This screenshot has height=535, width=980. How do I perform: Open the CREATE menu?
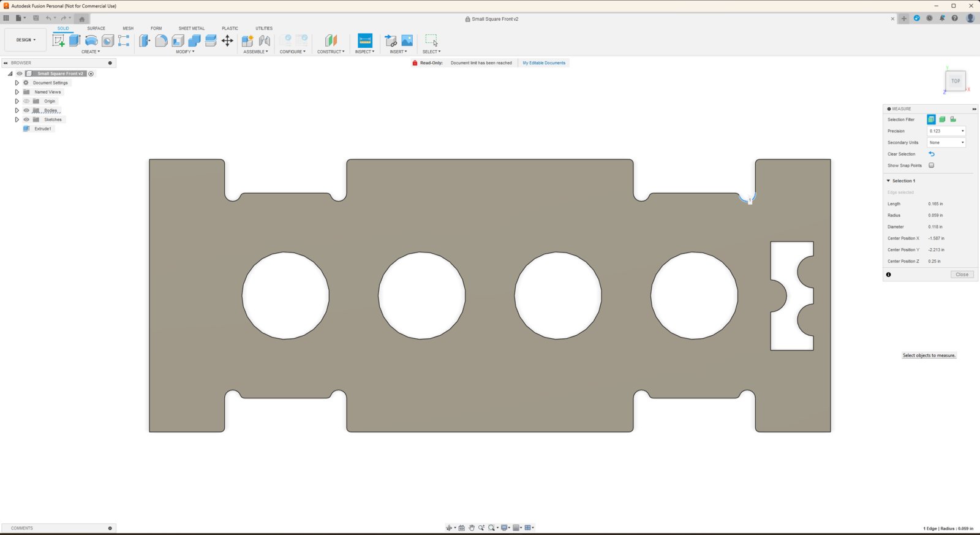pos(91,51)
